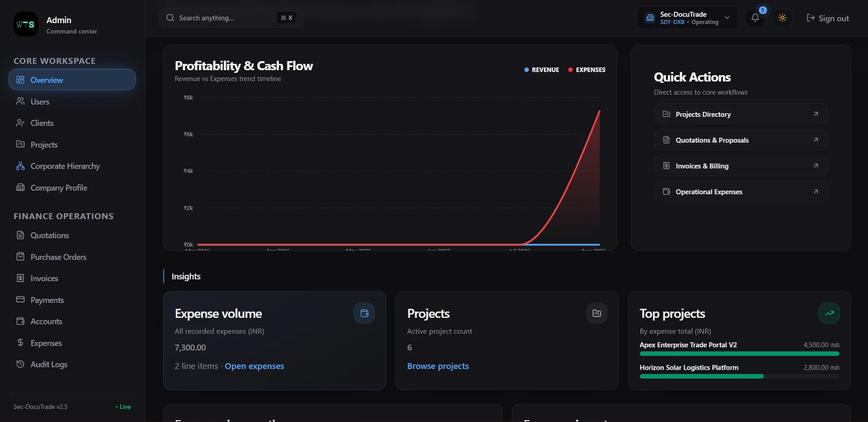
Task: Open Accounts in the sidebar
Action: tap(72, 321)
